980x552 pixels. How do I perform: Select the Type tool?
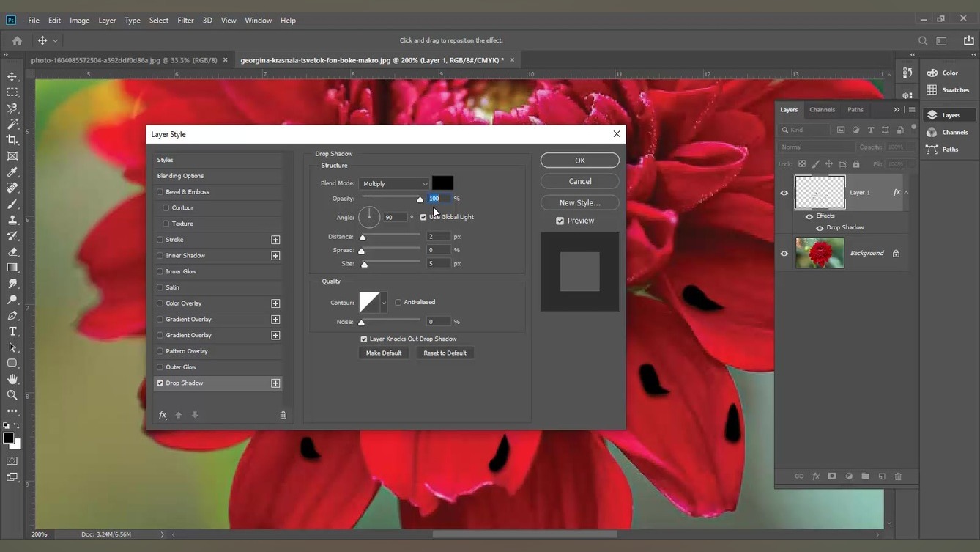(12, 331)
